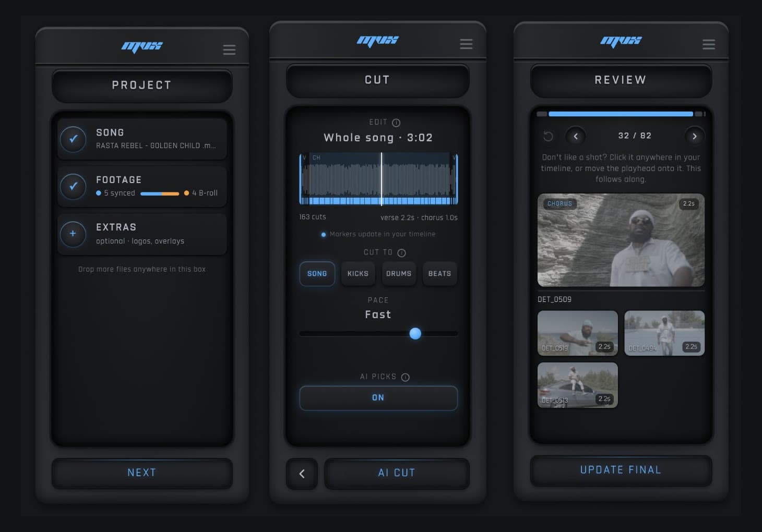Add extras with the plus icon

(x=73, y=234)
